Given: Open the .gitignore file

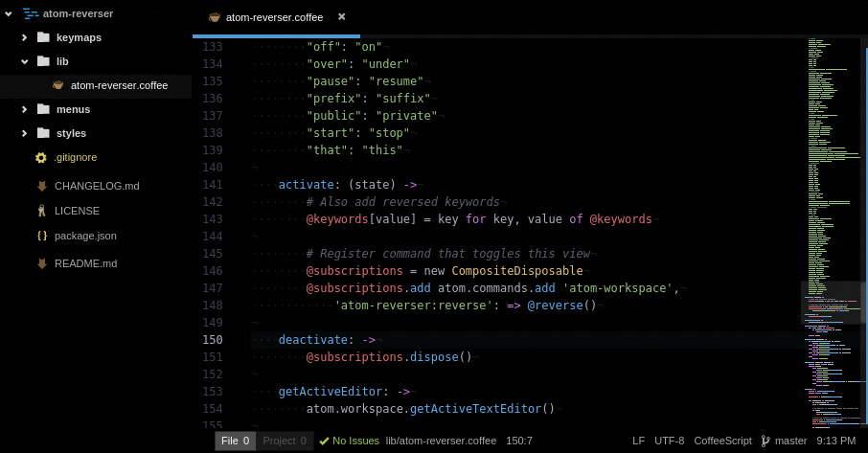Looking at the screenshot, I should pyautogui.click(x=76, y=158).
